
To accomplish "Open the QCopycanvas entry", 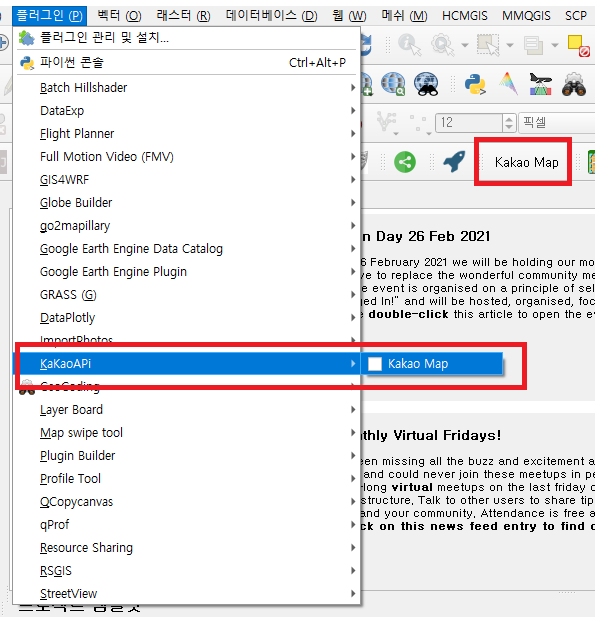I will point(187,502).
